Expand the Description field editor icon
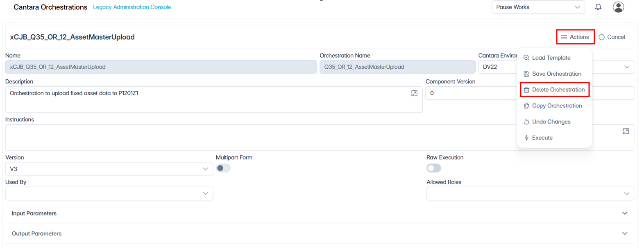644x249 pixels. click(414, 93)
